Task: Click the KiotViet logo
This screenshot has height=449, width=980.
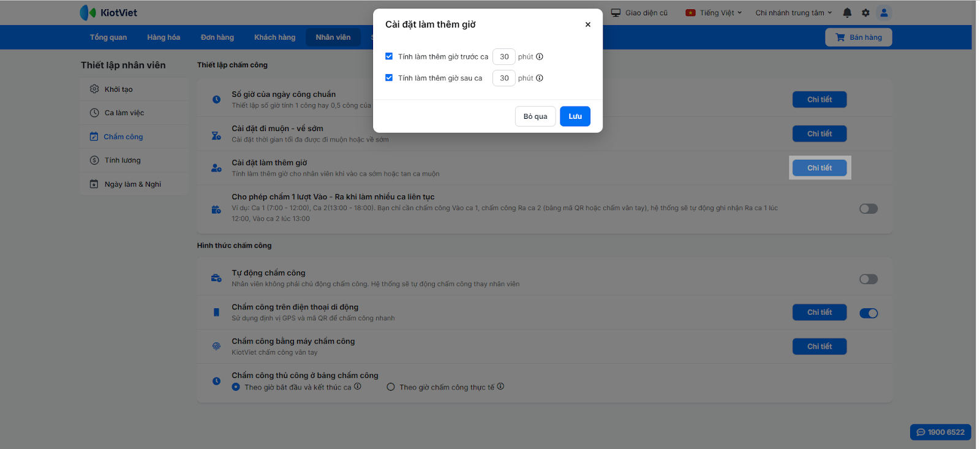Action: [108, 13]
